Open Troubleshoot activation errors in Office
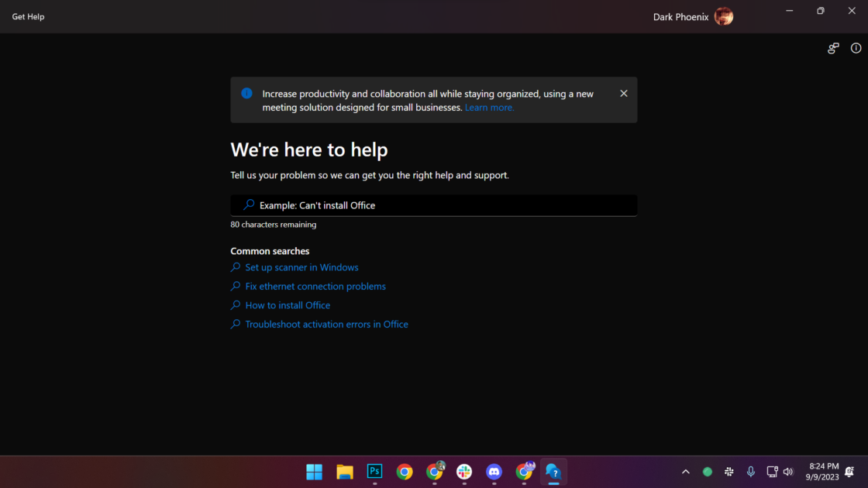Image resolution: width=868 pixels, height=488 pixels. point(326,325)
